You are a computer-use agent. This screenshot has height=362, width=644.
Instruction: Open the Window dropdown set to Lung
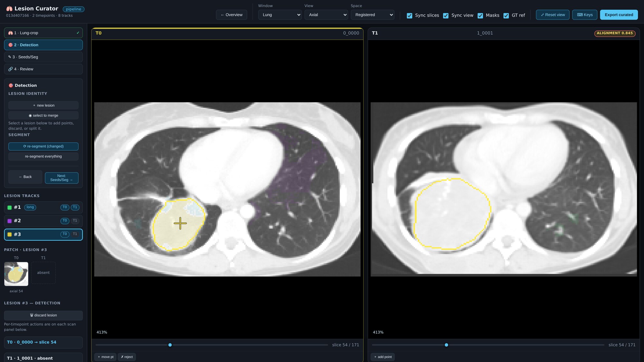click(280, 15)
